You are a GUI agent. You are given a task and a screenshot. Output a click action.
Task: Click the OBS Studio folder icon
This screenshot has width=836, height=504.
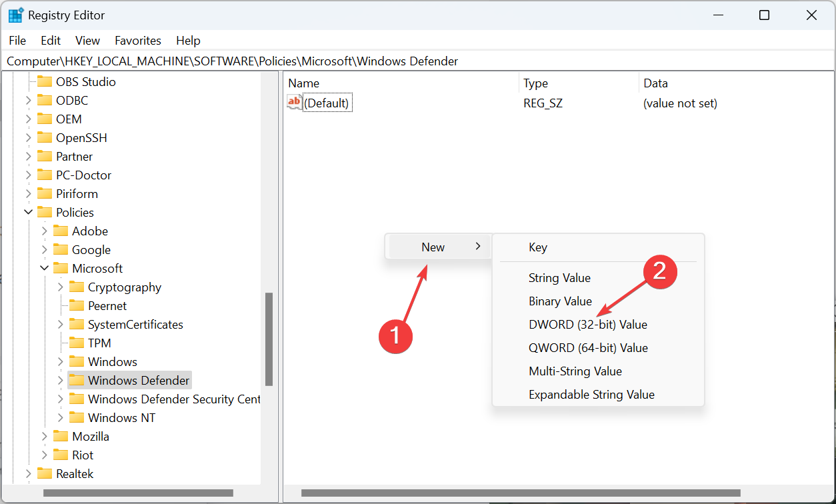click(x=45, y=82)
